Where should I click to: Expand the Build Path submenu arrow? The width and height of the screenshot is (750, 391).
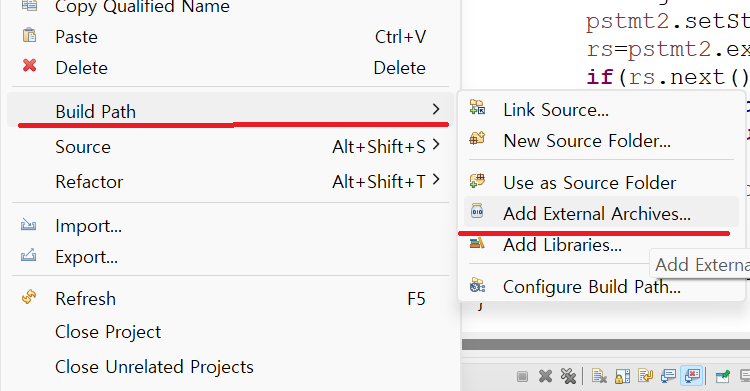pyautogui.click(x=435, y=110)
